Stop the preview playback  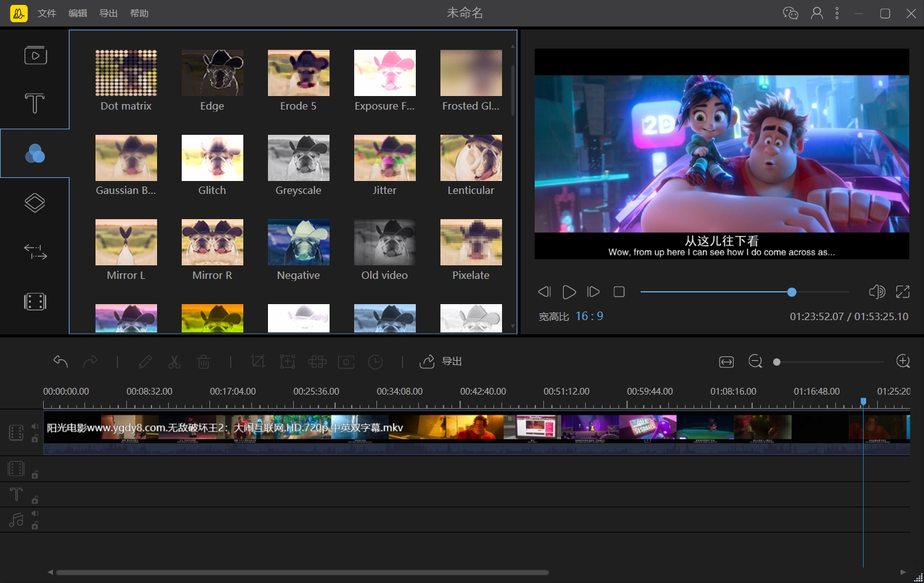pyautogui.click(x=619, y=292)
